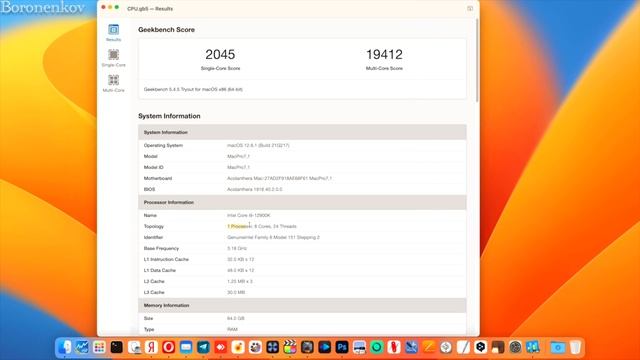Select the Identifier value GenuineIntel
The image size is (640, 360).
click(x=273, y=237)
